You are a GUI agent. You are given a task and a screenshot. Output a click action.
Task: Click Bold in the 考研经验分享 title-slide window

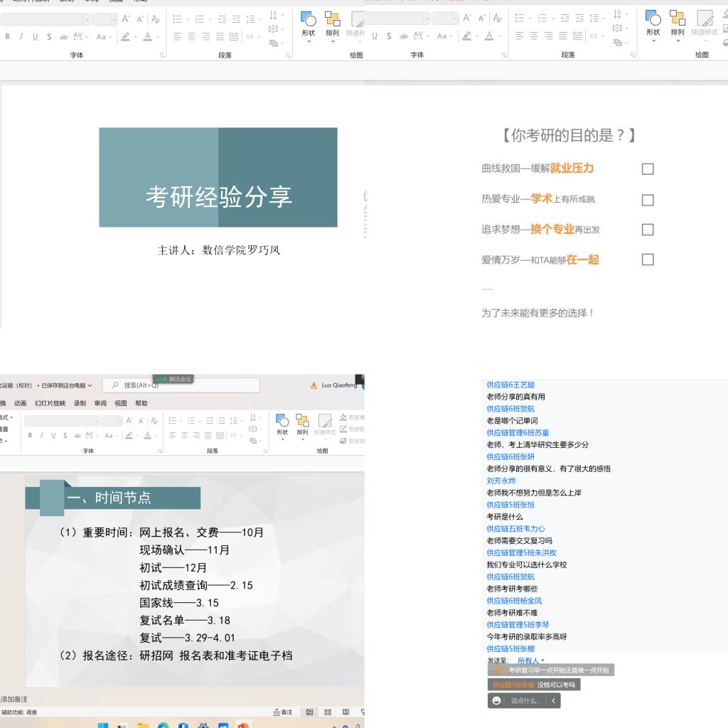pyautogui.click(x=7, y=36)
